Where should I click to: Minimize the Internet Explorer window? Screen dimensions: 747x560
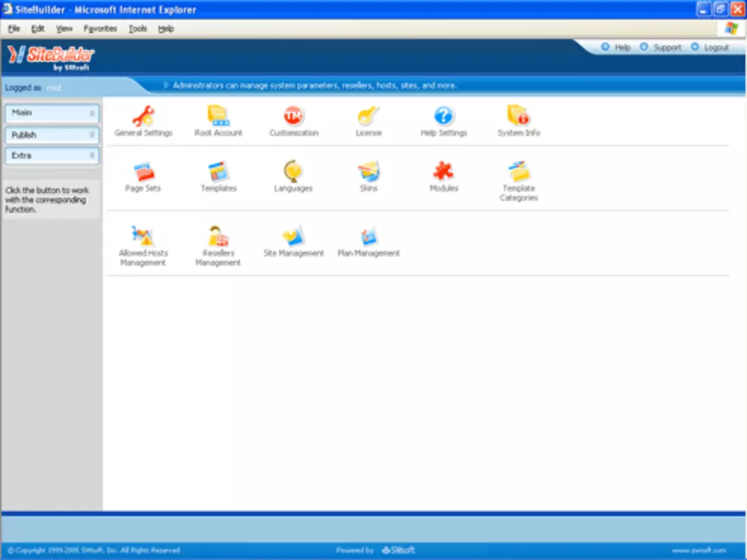703,9
